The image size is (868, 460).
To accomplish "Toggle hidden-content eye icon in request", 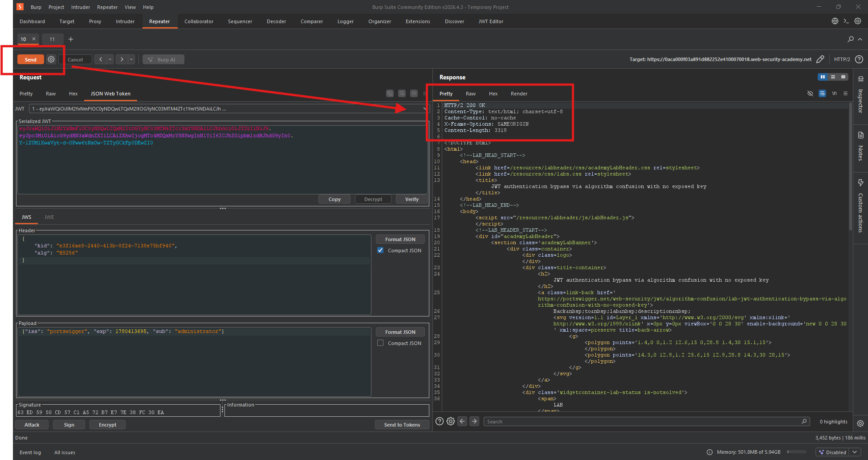I will point(390,93).
